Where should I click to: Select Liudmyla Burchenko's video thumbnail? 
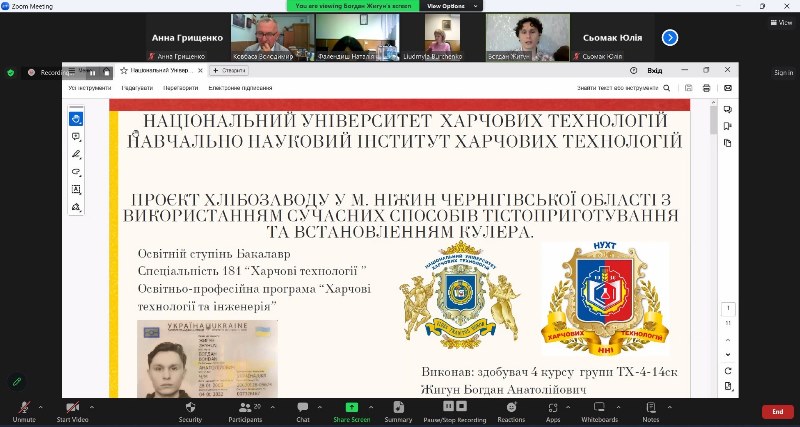click(442, 37)
